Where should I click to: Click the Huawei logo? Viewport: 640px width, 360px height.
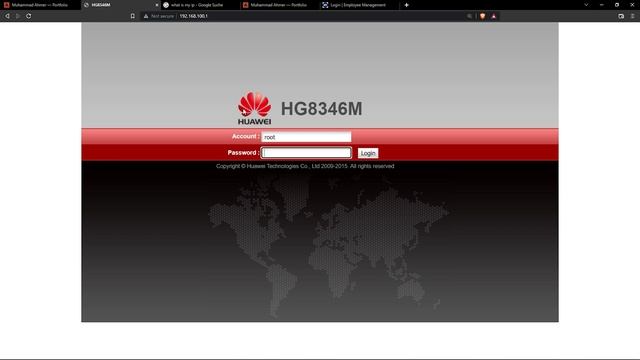tap(254, 108)
